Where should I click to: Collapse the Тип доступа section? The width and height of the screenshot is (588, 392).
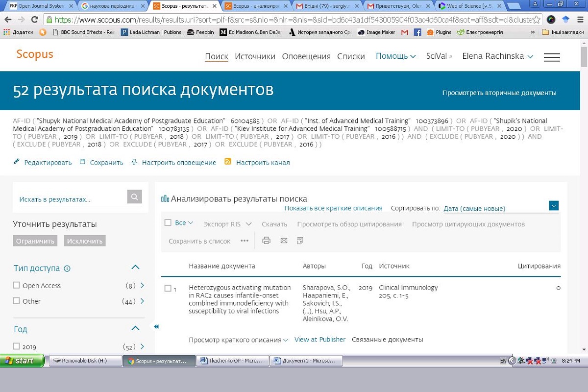coord(136,268)
